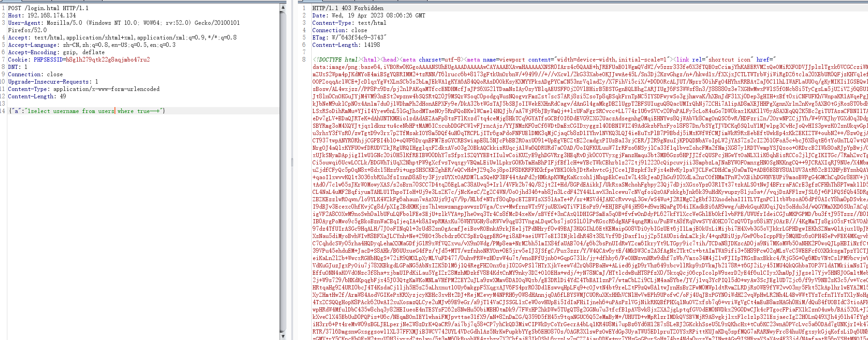Click the "Date: Wed, 19 Apr 2023" response header

(369, 15)
